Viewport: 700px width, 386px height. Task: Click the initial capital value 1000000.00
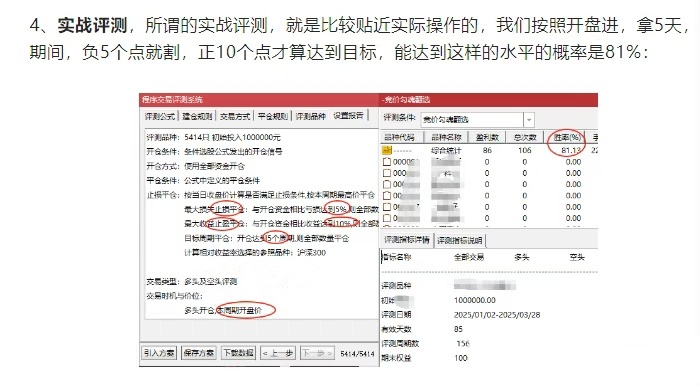tap(475, 300)
